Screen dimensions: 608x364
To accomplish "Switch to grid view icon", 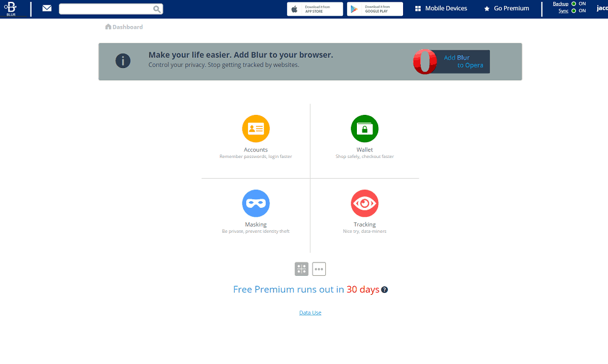I will pyautogui.click(x=302, y=269).
